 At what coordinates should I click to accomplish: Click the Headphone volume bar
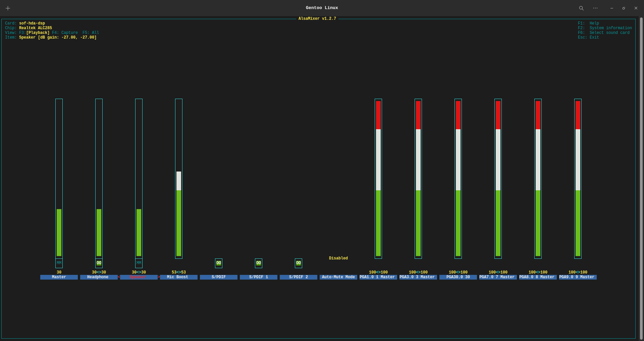click(99, 179)
